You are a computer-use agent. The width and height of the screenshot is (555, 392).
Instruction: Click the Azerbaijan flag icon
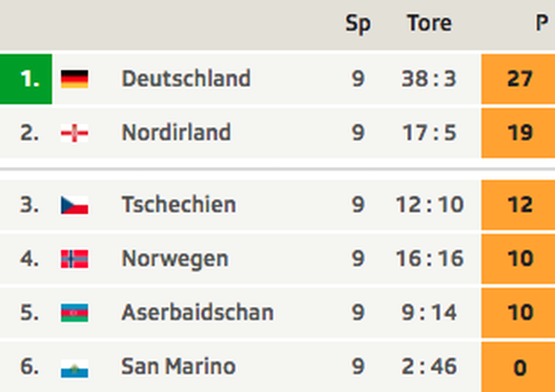74,313
